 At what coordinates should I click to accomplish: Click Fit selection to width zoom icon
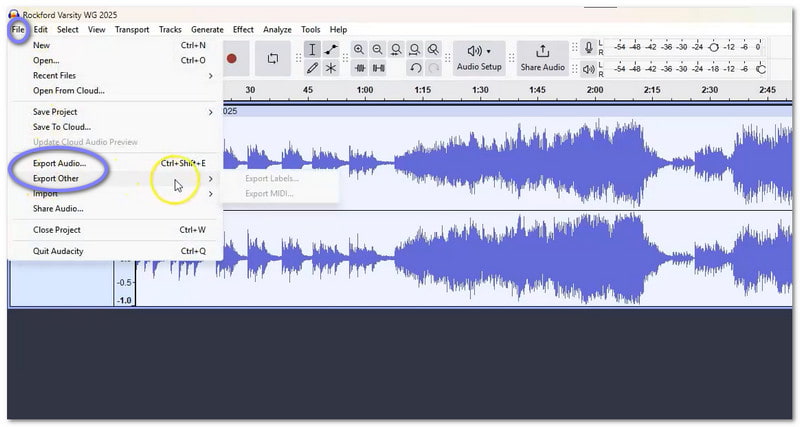pos(396,49)
